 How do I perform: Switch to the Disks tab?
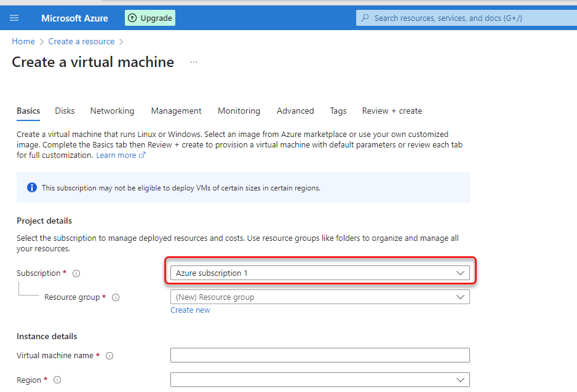64,111
